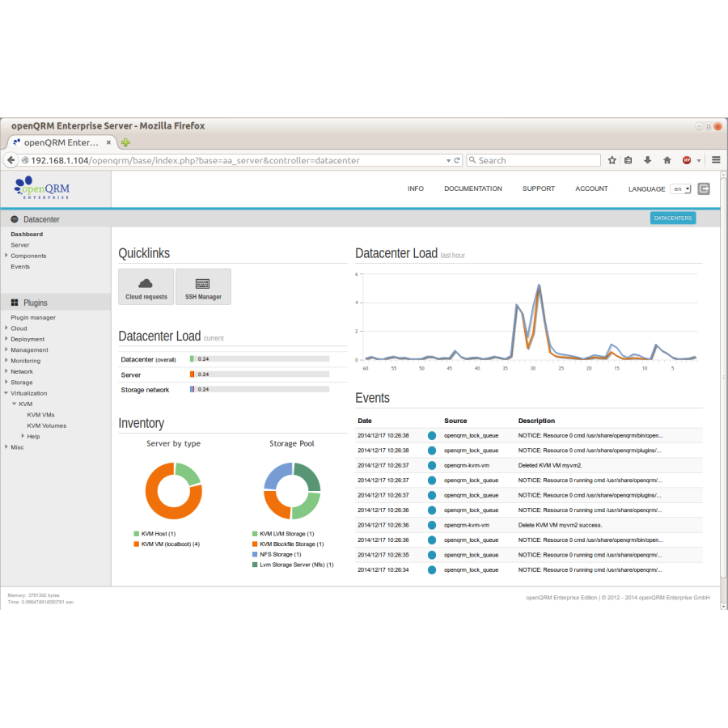The image size is (728, 728).
Task: Open the Server link in sidebar
Action: (20, 244)
